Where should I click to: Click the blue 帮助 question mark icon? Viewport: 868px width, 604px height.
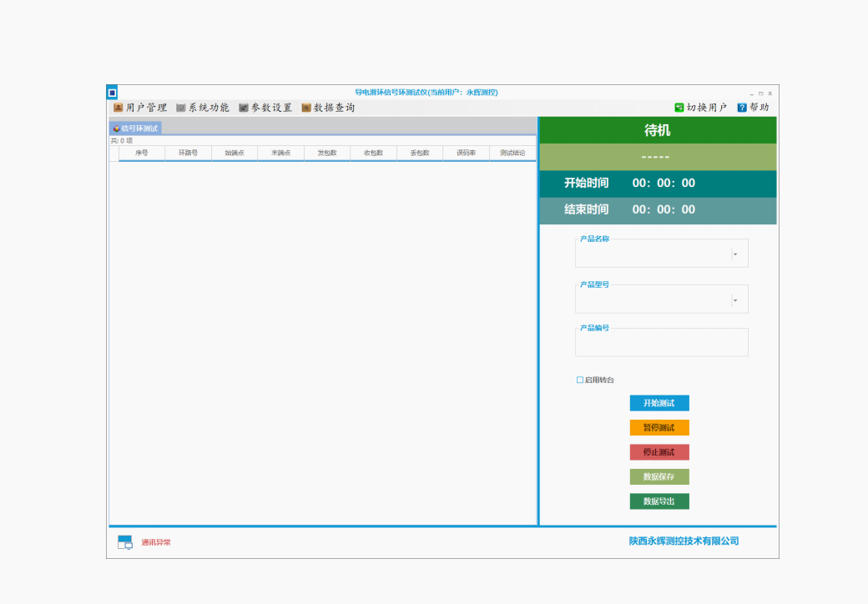pyautogui.click(x=742, y=108)
